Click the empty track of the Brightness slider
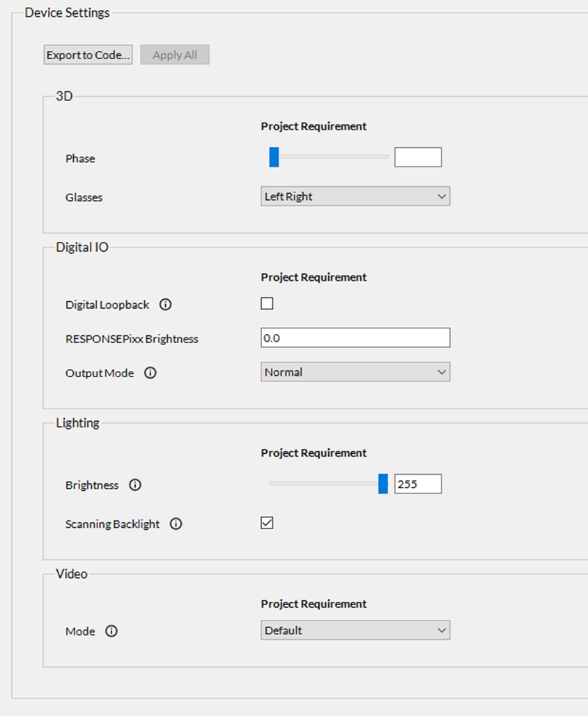 tap(320, 484)
